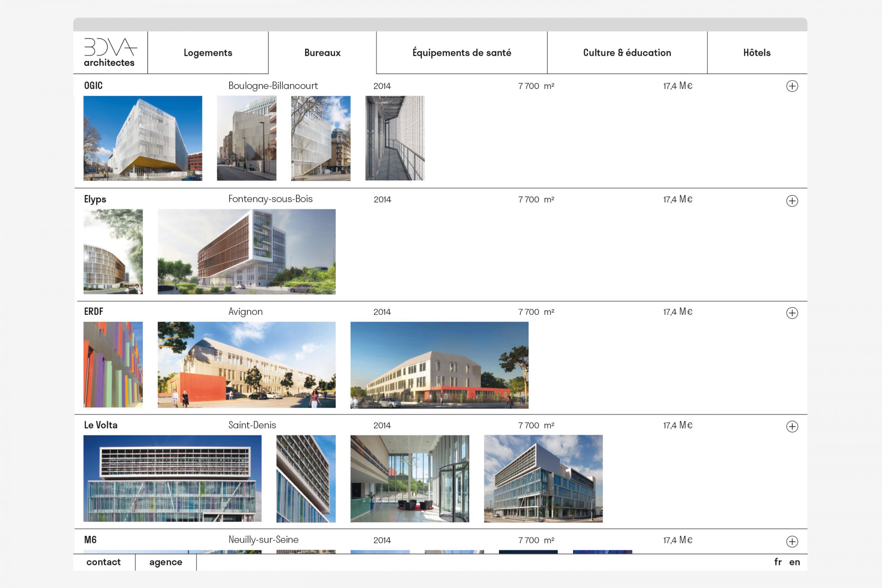Open the Culture & éducation tab
The width and height of the screenshot is (882, 588).
(x=627, y=53)
